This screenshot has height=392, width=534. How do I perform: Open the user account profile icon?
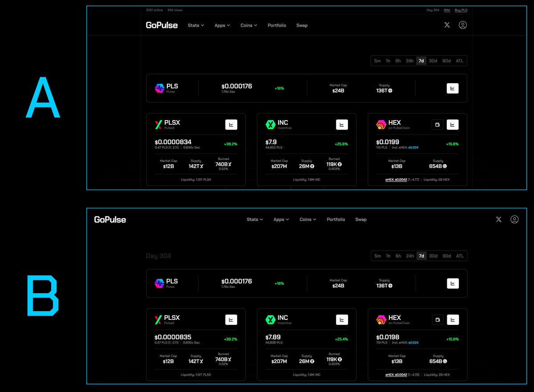point(463,25)
